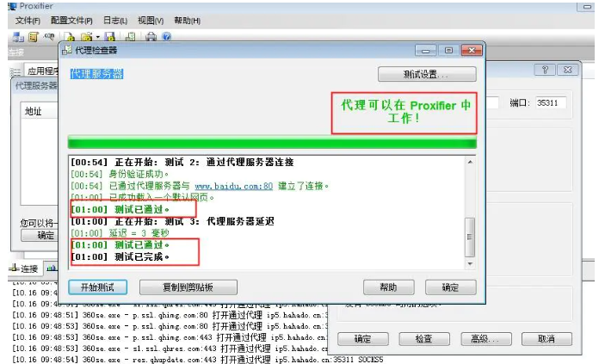Select log line 延迟 = 3 毫秒
599x364 pixels.
point(120,233)
